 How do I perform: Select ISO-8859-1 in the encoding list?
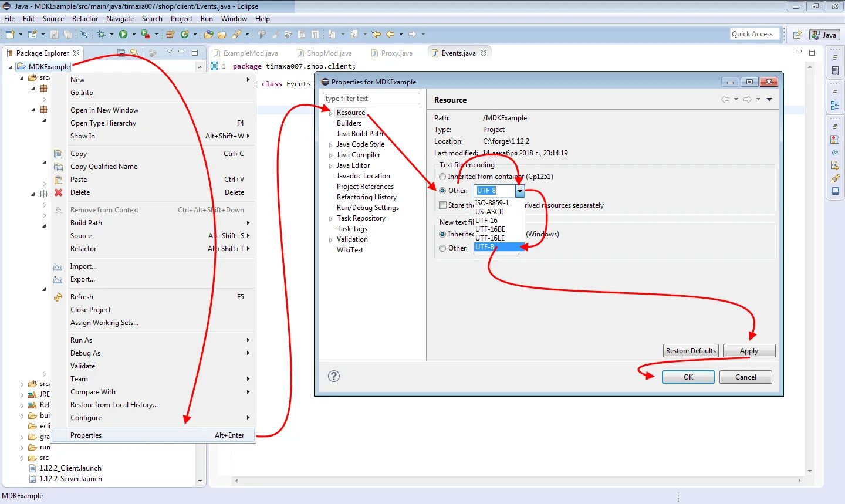[x=499, y=203]
